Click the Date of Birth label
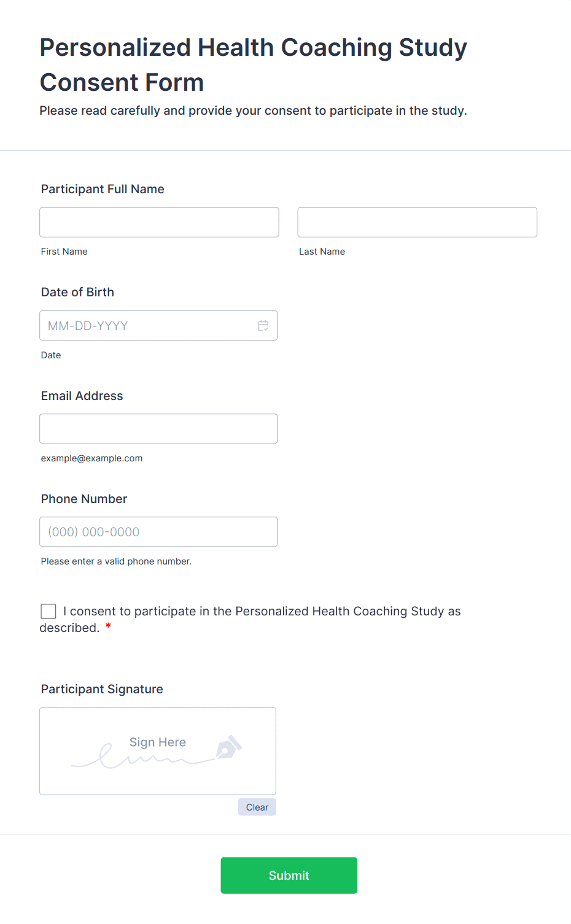 click(77, 292)
